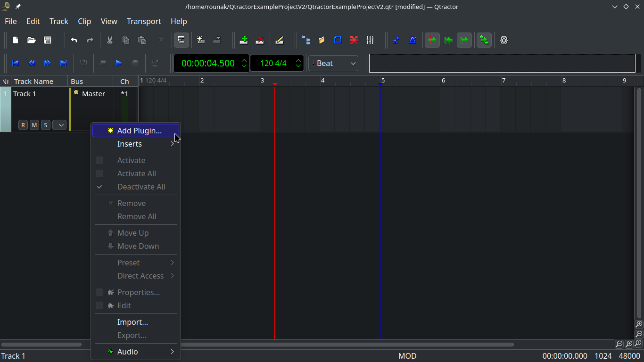Image resolution: width=644 pixels, height=362 pixels.
Task: Click the Add Track icon with green plus
Action: 244,40
